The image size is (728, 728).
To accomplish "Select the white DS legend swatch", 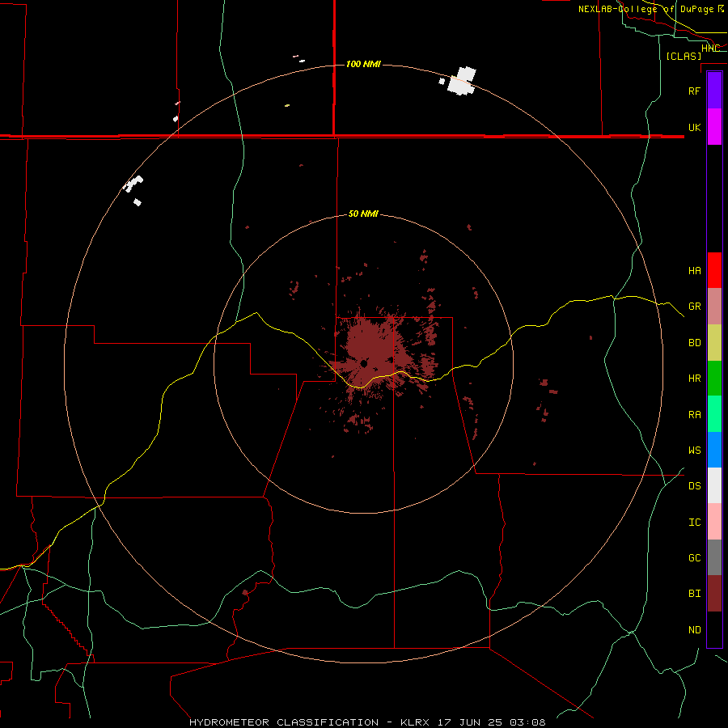I will click(714, 485).
